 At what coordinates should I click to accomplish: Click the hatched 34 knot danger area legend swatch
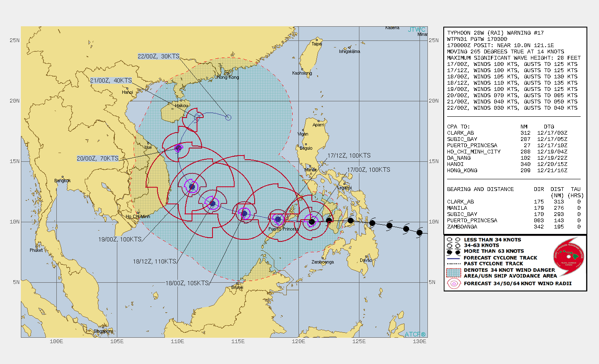454,273
